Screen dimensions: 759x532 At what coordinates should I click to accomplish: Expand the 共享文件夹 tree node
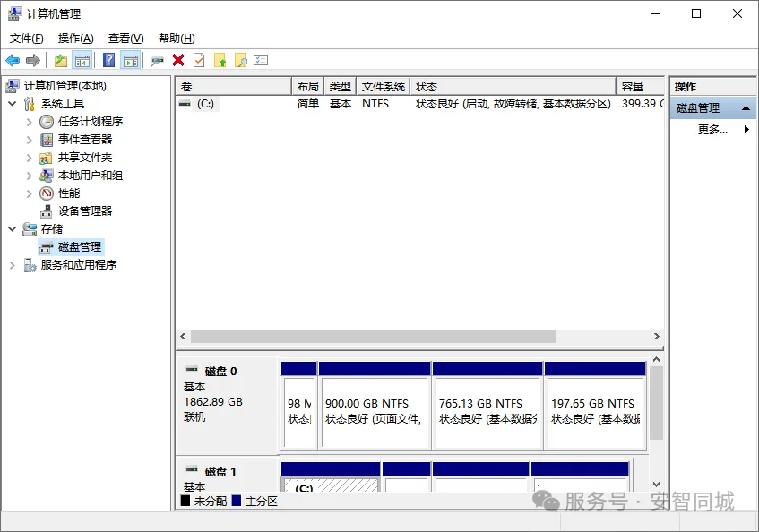click(29, 158)
